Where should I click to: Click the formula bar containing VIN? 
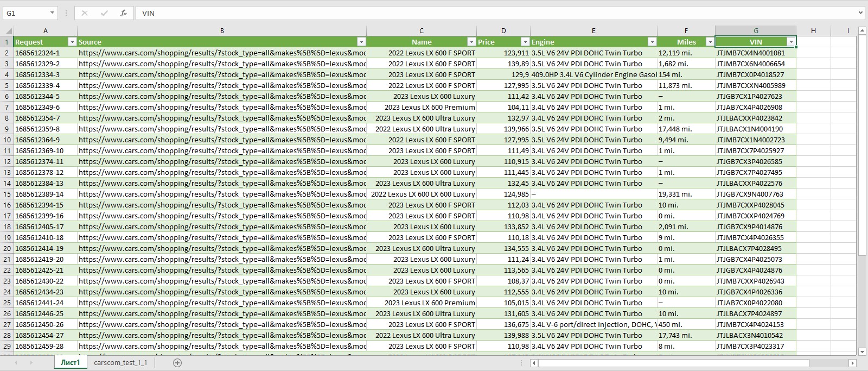(x=496, y=13)
